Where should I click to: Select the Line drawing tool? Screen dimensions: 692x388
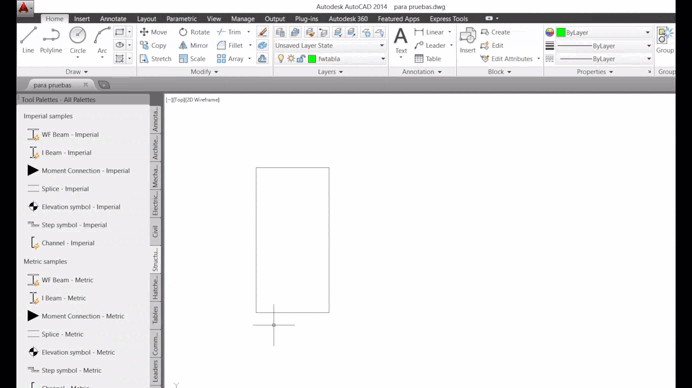pos(28,40)
